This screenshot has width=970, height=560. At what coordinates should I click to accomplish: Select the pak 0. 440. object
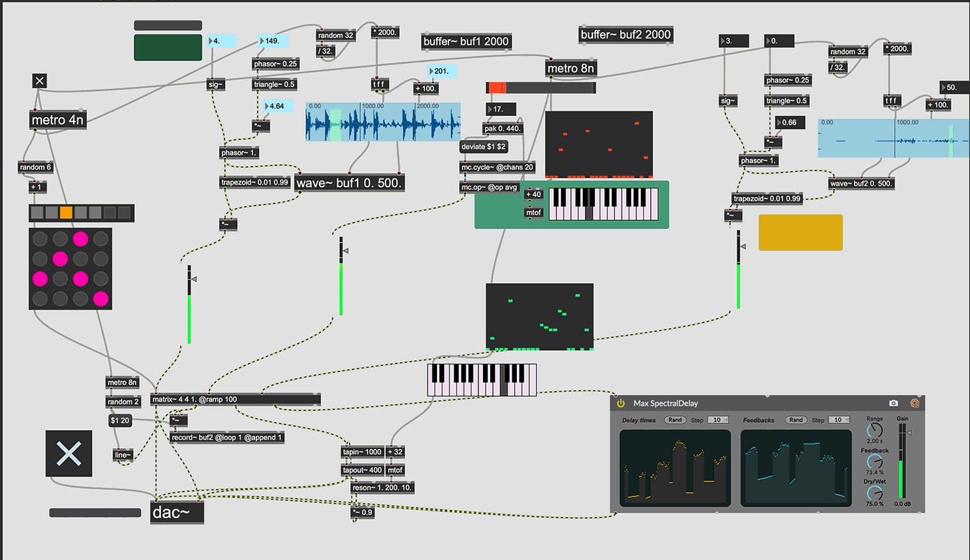[x=503, y=129]
